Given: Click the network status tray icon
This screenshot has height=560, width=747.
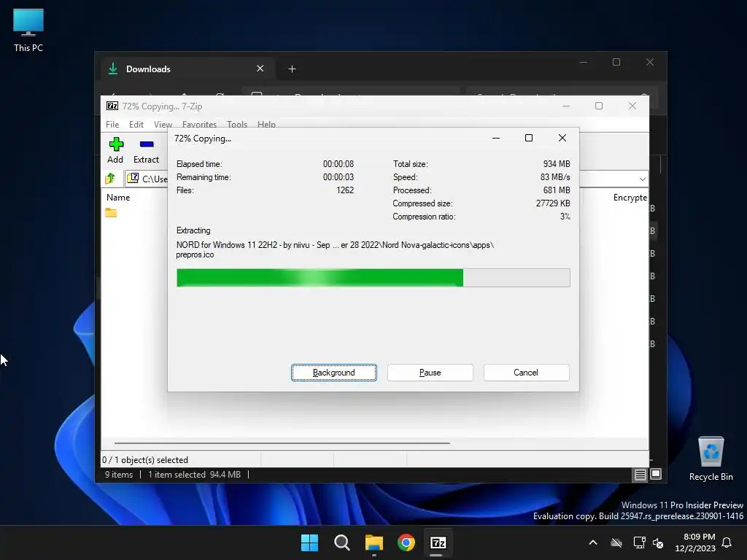Looking at the screenshot, I should point(639,542).
